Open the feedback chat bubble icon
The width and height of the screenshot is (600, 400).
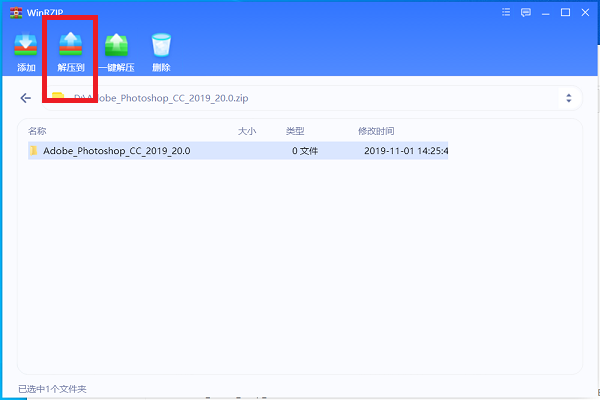click(526, 13)
